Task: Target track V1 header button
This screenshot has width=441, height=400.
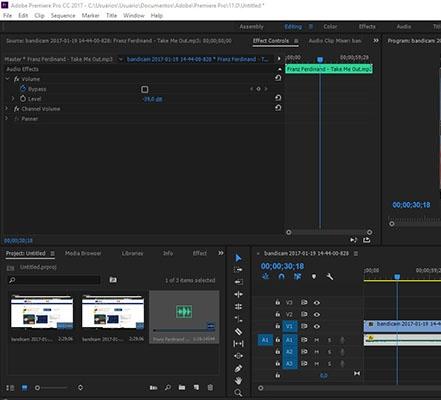Action: (x=289, y=326)
